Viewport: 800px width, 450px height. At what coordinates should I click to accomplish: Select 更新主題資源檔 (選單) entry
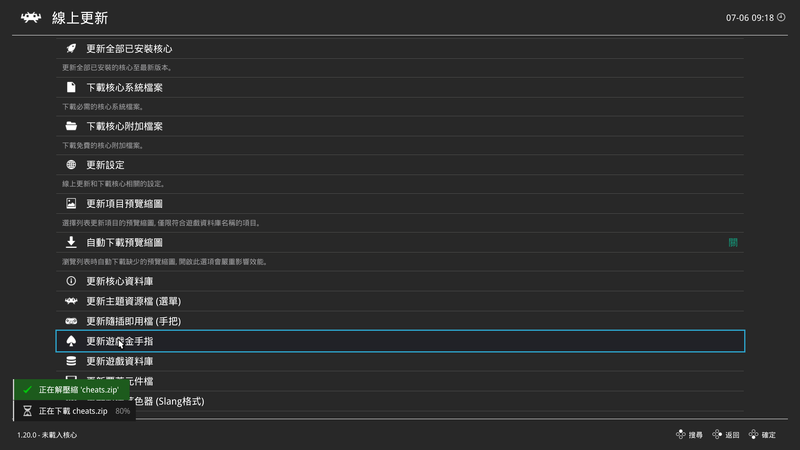(x=400, y=301)
